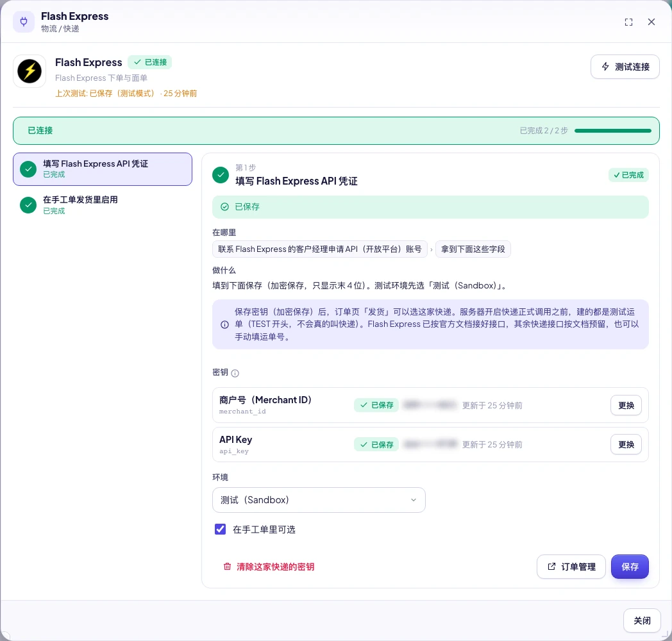
Task: Click the 已完成 badge in step header
Action: (628, 175)
